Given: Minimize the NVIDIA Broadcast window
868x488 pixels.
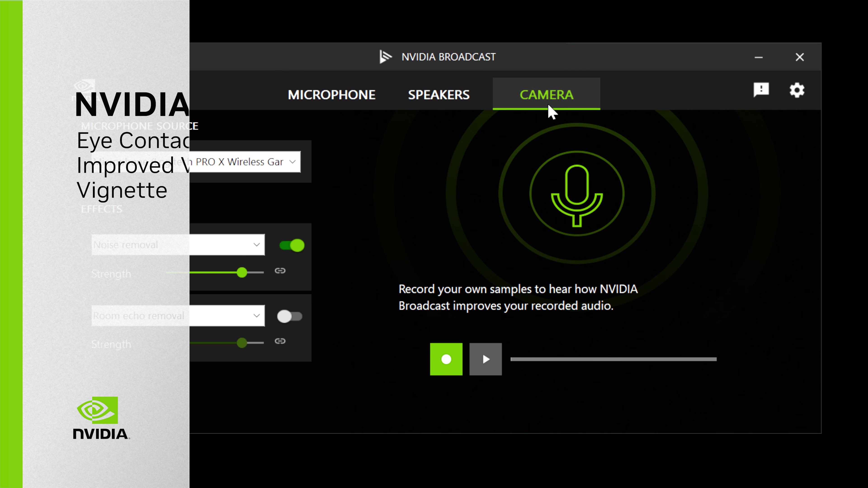Looking at the screenshot, I should [759, 57].
